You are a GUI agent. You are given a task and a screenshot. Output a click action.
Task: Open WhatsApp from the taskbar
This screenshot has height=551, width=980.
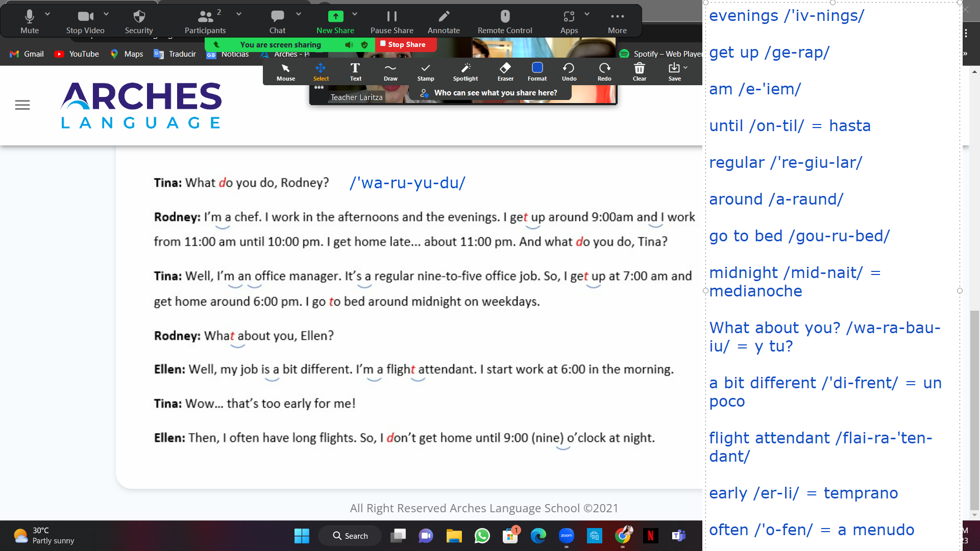click(x=482, y=536)
